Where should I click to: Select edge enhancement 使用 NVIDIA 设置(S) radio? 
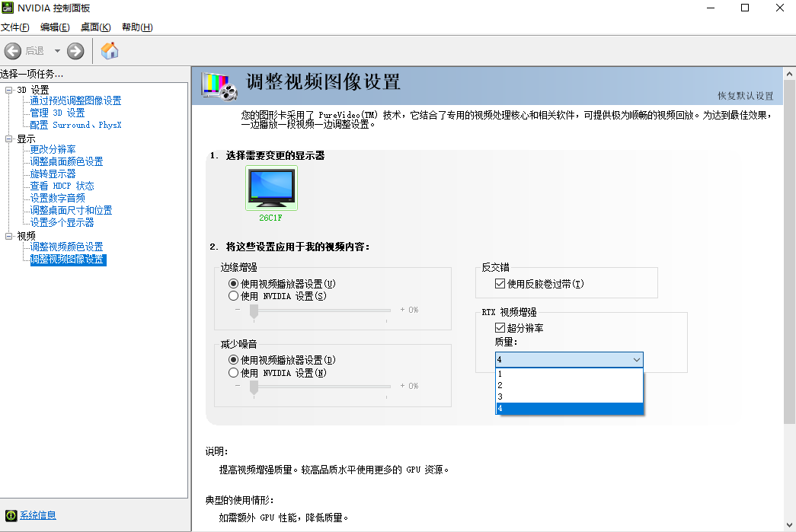[234, 295]
